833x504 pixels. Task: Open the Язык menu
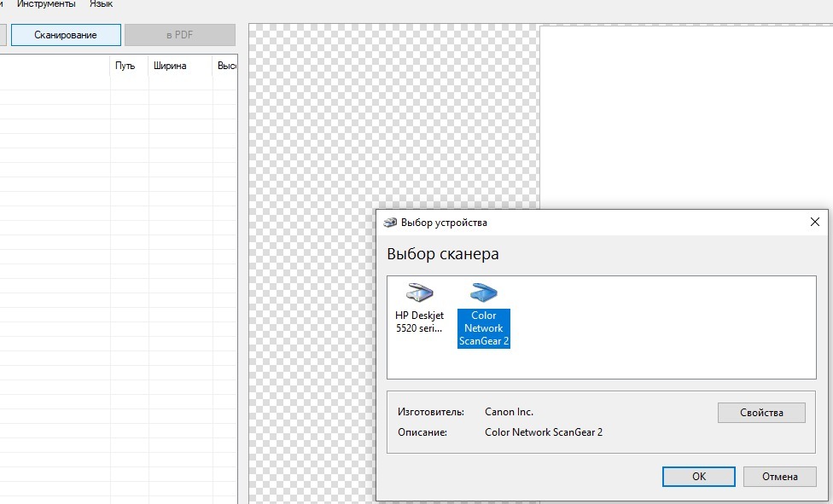click(x=101, y=4)
